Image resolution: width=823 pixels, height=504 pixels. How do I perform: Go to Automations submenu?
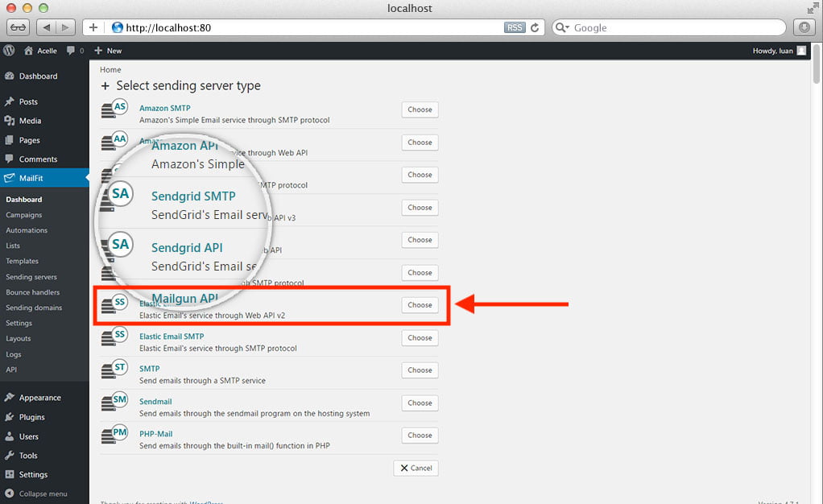click(x=27, y=230)
